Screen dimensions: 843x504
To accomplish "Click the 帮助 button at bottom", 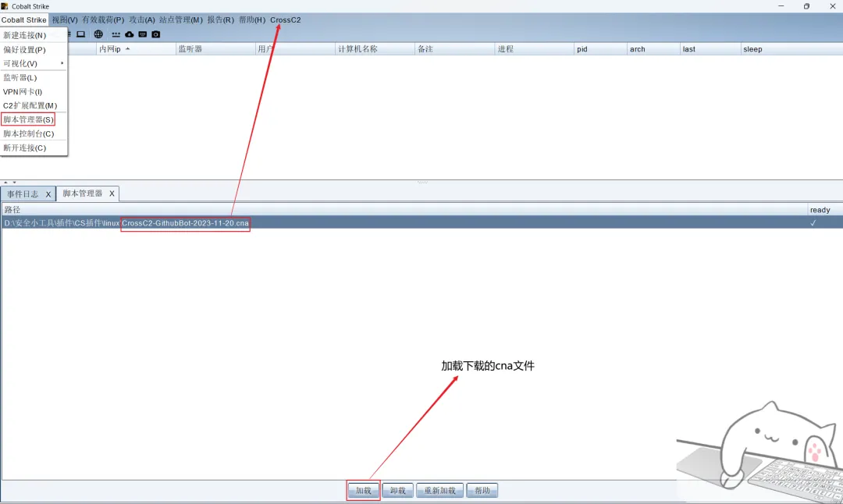I will (x=482, y=491).
